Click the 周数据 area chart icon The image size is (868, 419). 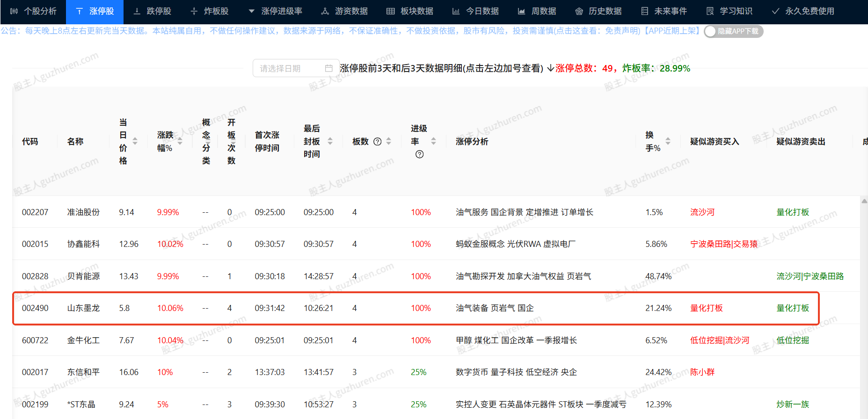[522, 11]
